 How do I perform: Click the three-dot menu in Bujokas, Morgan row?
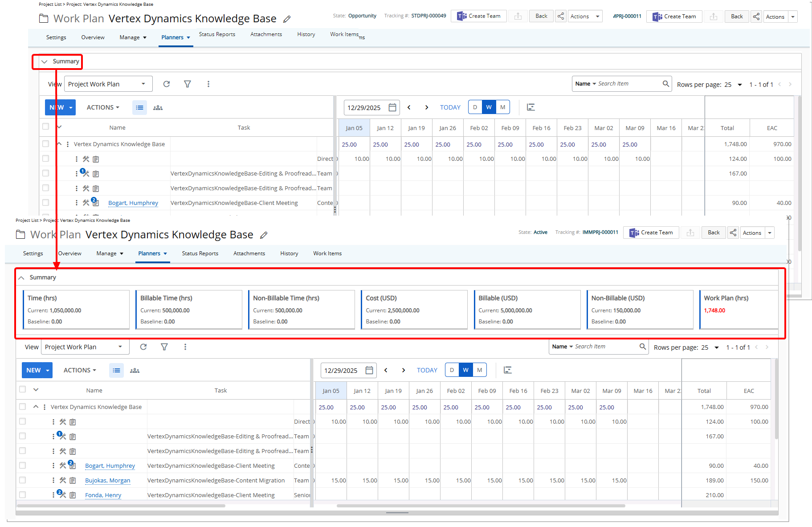click(x=53, y=480)
